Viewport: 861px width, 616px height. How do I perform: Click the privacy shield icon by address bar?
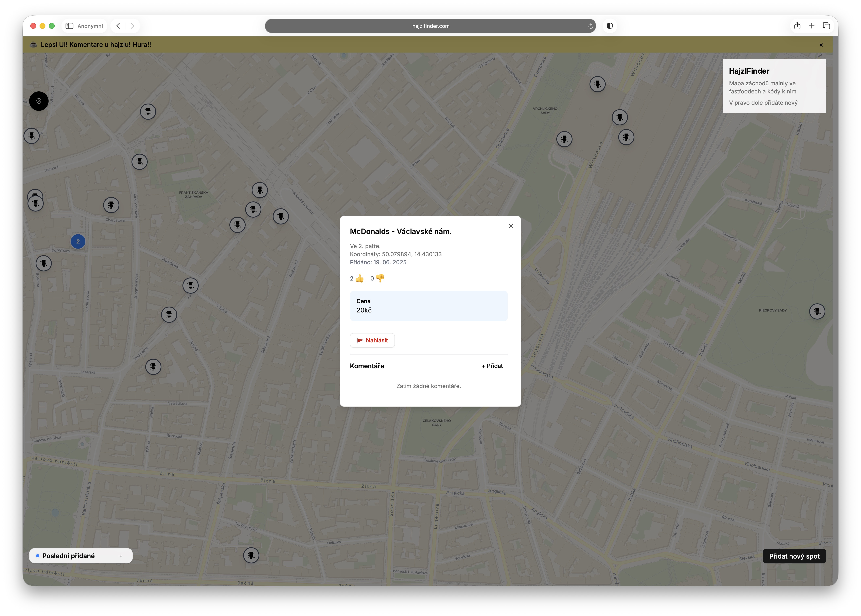[x=609, y=26]
